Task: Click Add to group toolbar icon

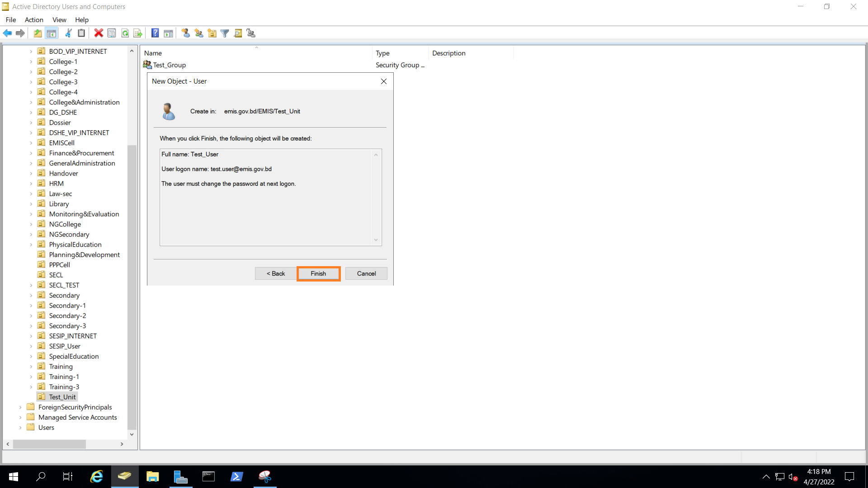Action: 251,33
